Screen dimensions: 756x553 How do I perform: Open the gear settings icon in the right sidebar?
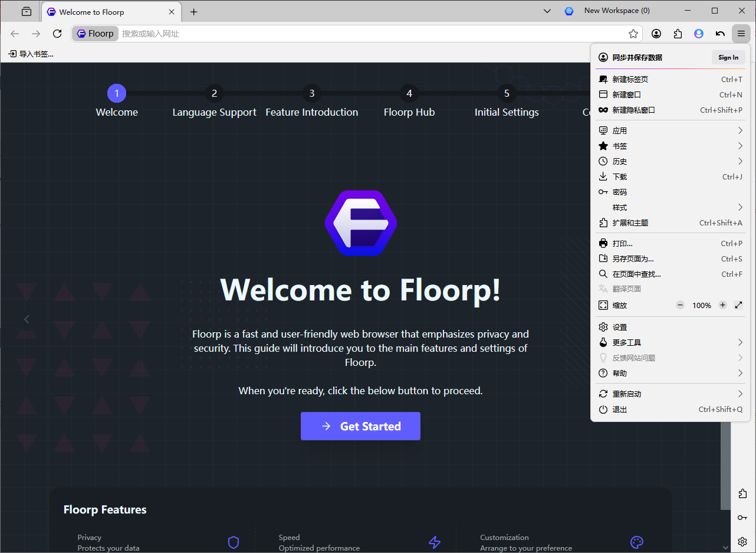[742, 541]
